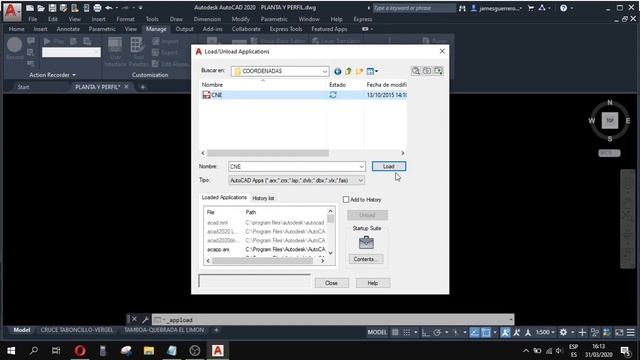Image resolution: width=640 pixels, height=360 pixels.
Task: Toggle polar tracking in status bar
Action: pyautogui.click(x=437, y=332)
